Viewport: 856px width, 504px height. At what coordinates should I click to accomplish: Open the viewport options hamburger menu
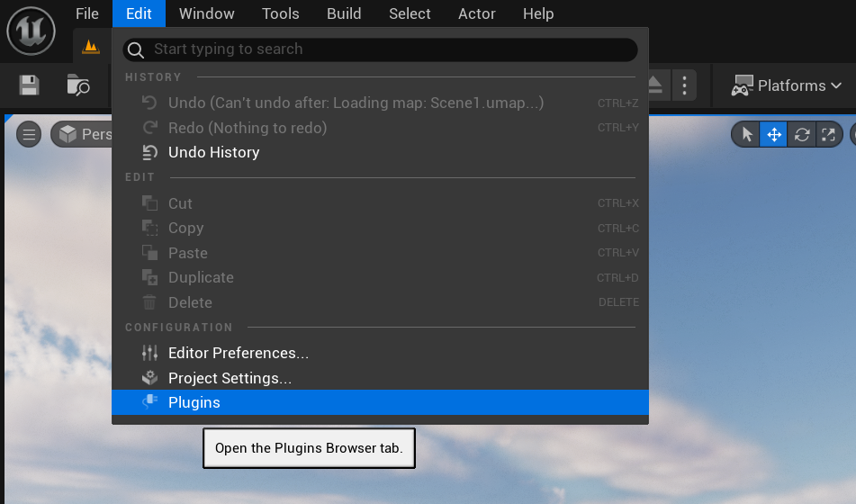tap(29, 135)
